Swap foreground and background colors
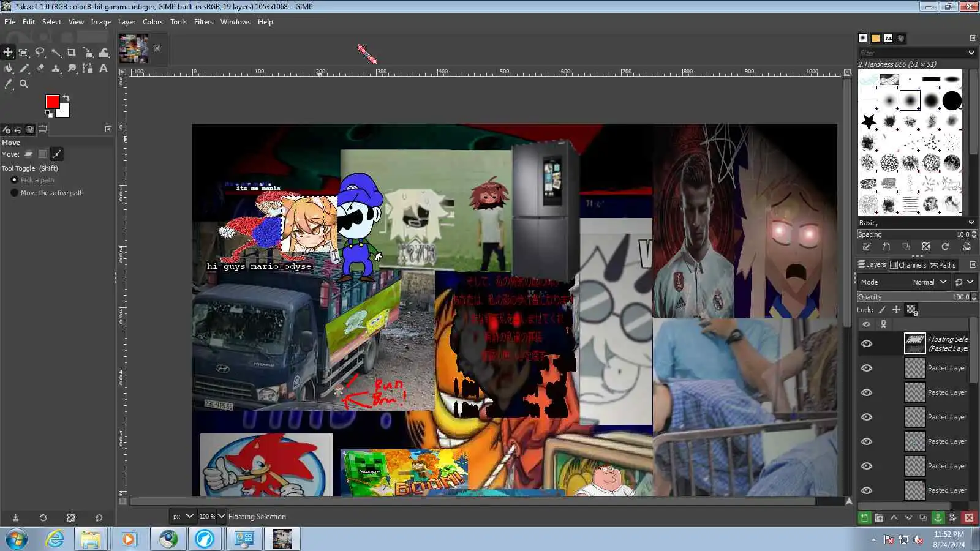The image size is (980, 551). (66, 98)
